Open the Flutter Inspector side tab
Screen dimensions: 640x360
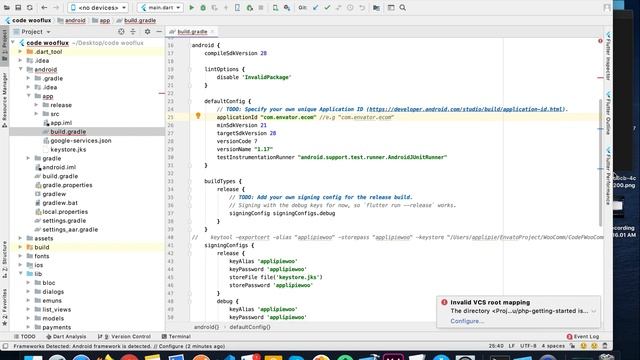coord(608,56)
